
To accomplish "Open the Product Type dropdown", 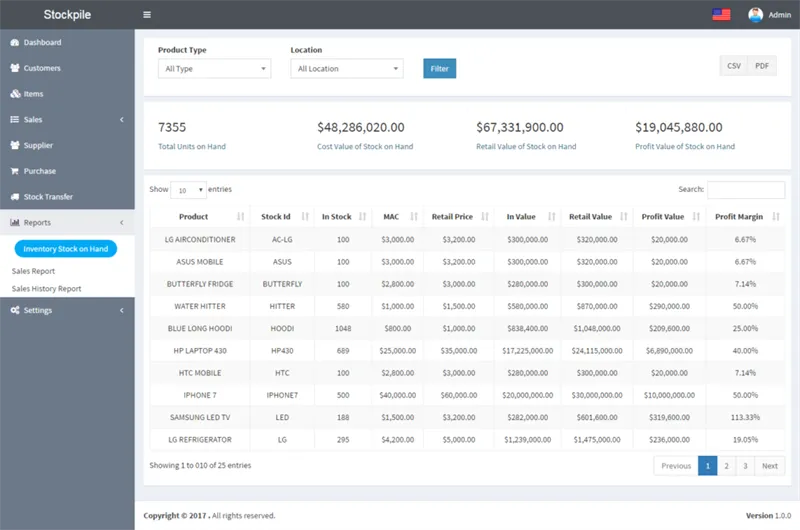I will [x=214, y=69].
